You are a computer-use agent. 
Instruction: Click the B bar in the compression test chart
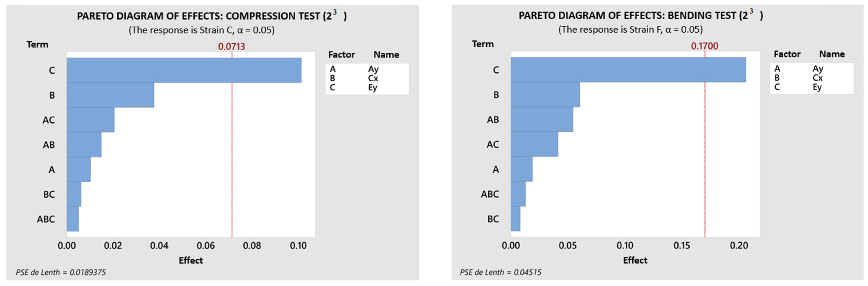click(x=110, y=95)
